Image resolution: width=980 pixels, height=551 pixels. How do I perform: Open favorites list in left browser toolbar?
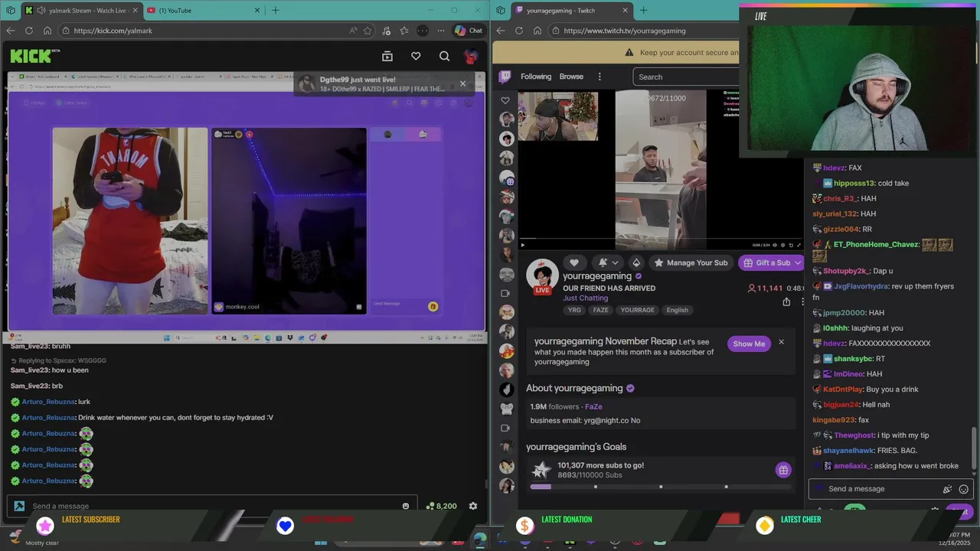404,31
